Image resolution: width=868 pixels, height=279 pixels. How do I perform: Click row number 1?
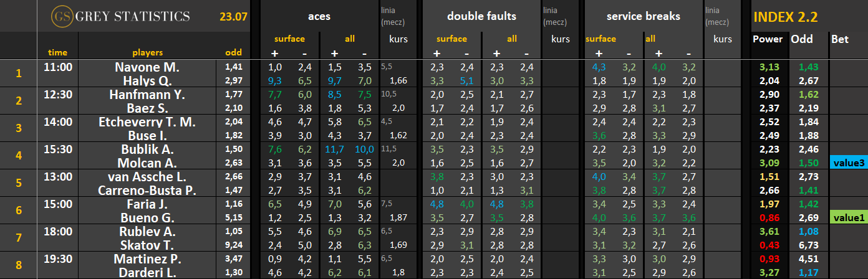pos(18,73)
